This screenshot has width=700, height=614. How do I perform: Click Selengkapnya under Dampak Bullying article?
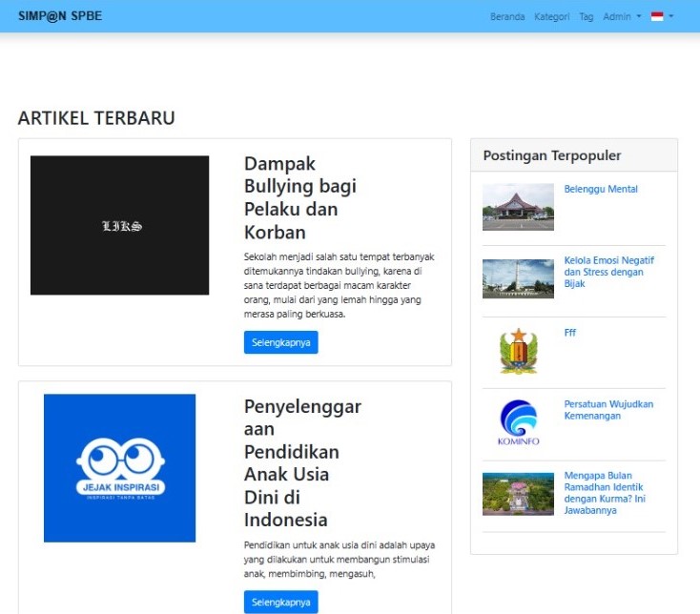280,342
